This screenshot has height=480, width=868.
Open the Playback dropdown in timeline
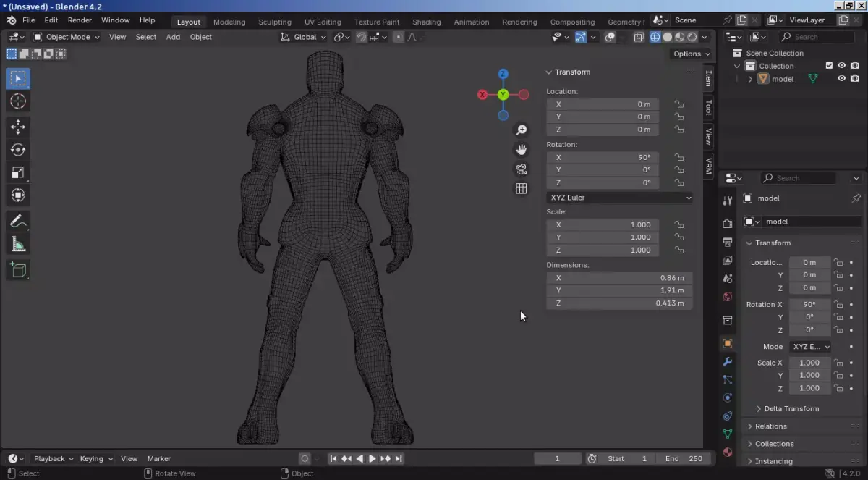(54, 459)
